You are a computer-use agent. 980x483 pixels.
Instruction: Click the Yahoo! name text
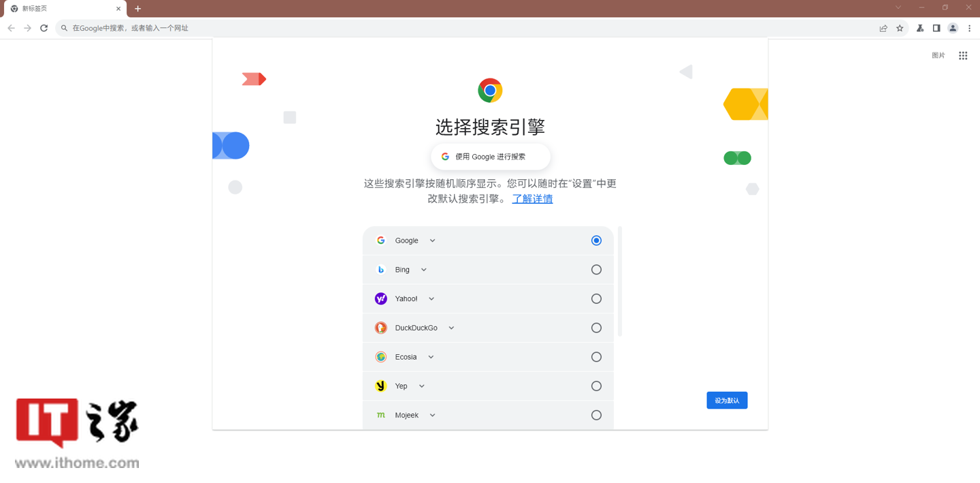click(x=406, y=299)
